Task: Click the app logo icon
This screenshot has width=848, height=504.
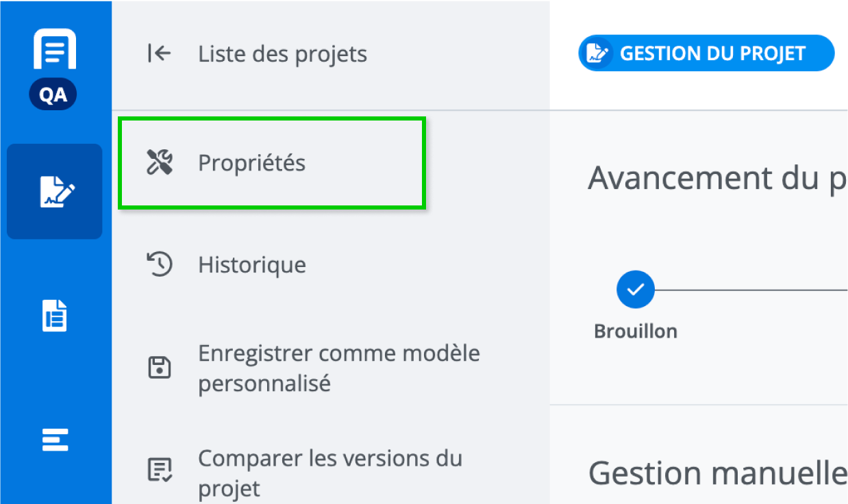Action: [x=54, y=50]
